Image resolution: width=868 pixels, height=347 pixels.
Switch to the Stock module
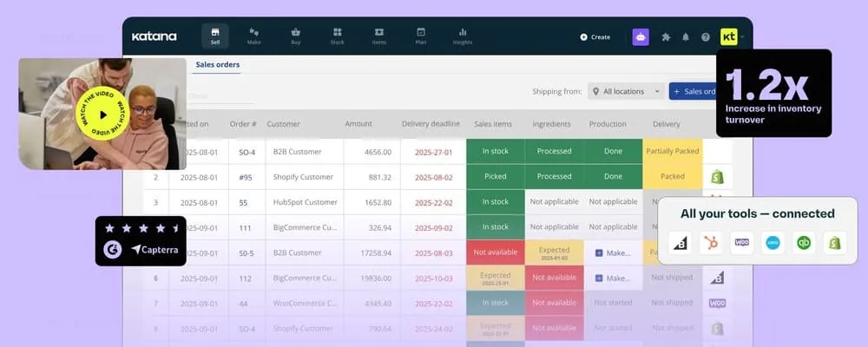(x=337, y=36)
